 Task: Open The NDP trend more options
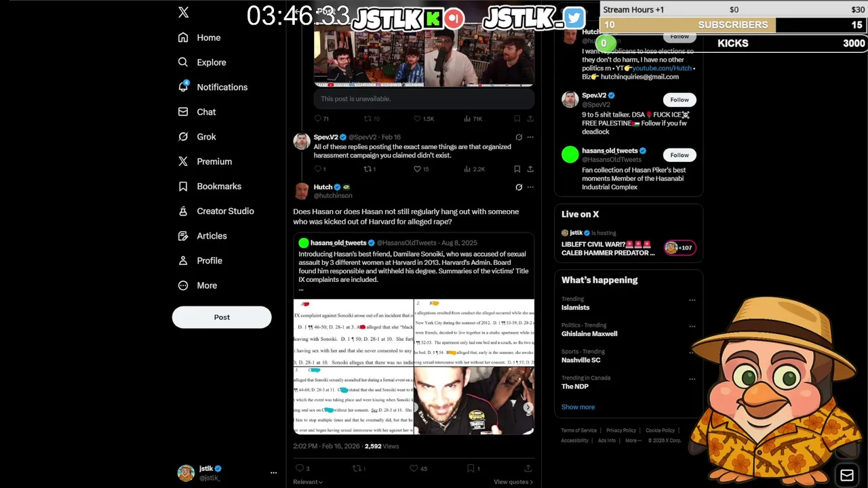point(692,379)
